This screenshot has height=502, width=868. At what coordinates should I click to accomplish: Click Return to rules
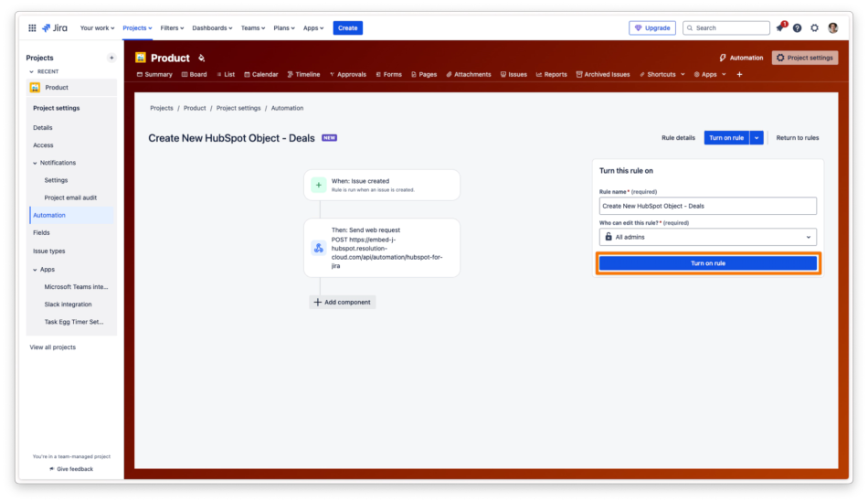[797, 138]
